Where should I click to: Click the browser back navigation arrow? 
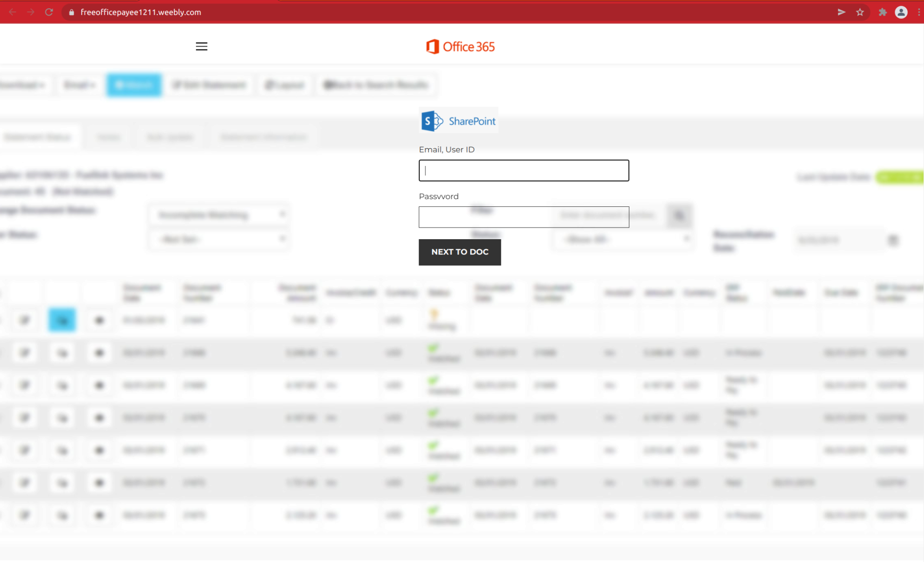pos(13,12)
